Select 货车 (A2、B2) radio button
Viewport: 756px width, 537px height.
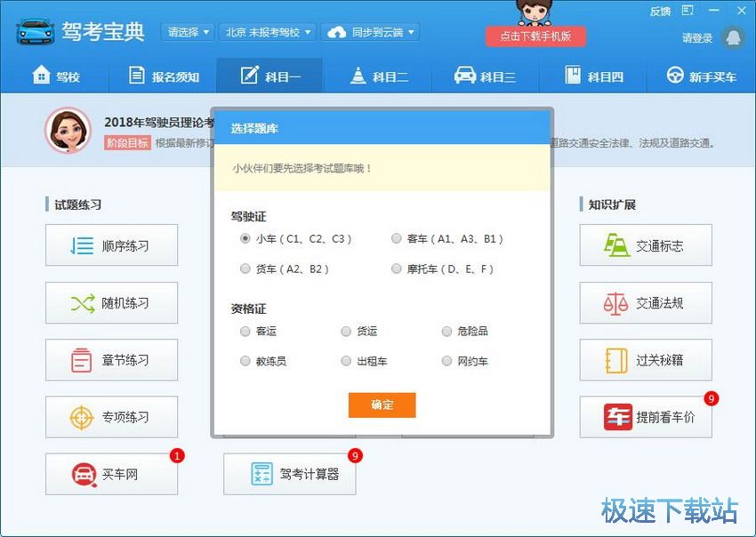click(245, 268)
